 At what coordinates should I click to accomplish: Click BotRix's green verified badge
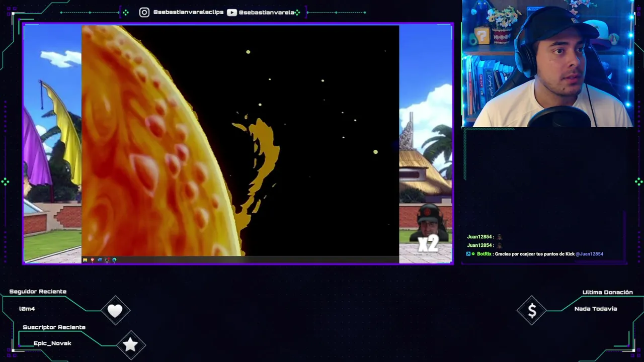[x=473, y=254]
